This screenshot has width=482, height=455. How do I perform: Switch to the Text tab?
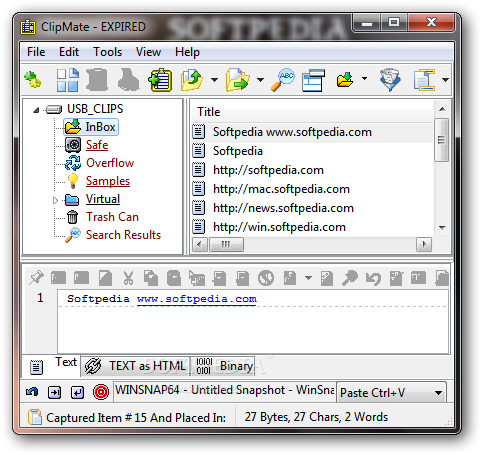point(51,365)
